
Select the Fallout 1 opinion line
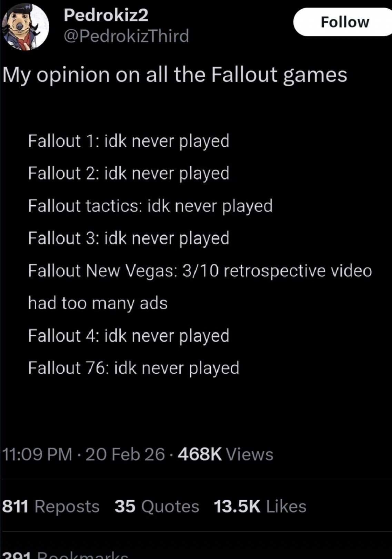tap(129, 141)
